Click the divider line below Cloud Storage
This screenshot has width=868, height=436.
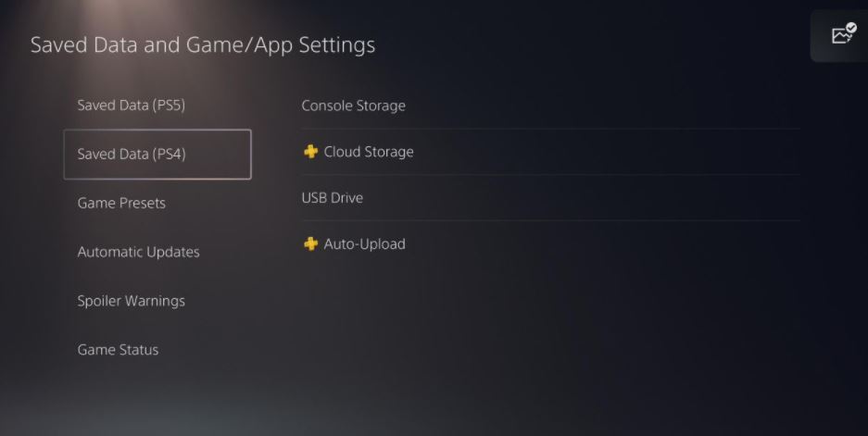550,175
